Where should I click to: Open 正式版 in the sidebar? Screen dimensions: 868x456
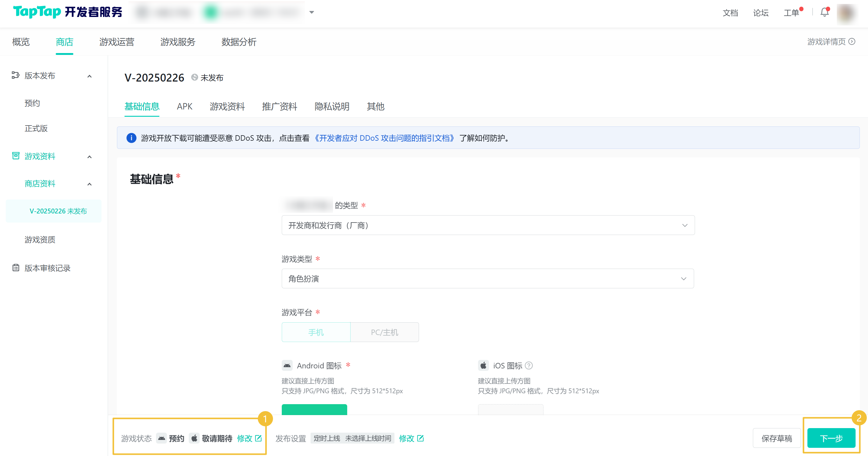36,128
